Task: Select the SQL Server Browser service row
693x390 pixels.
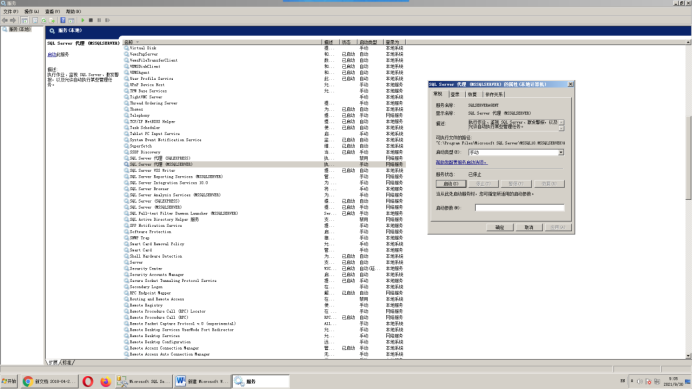Action: pyautogui.click(x=264, y=189)
